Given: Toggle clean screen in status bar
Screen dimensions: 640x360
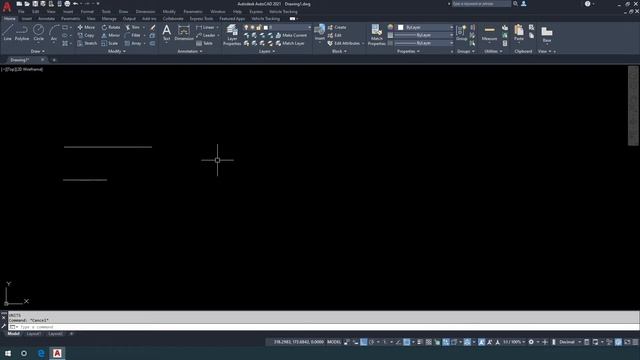Looking at the screenshot, I should [x=627, y=342].
